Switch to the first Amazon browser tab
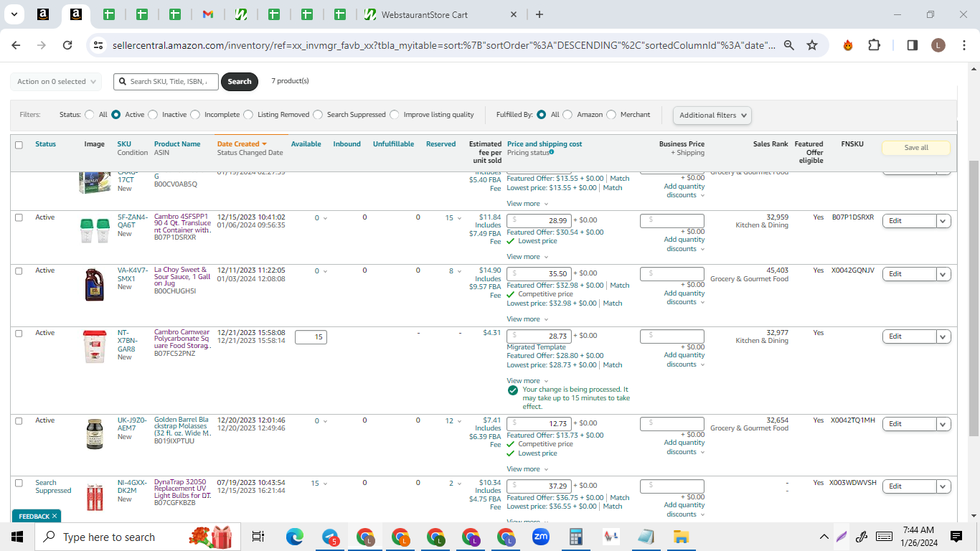This screenshot has width=980, height=551. pos(42,14)
